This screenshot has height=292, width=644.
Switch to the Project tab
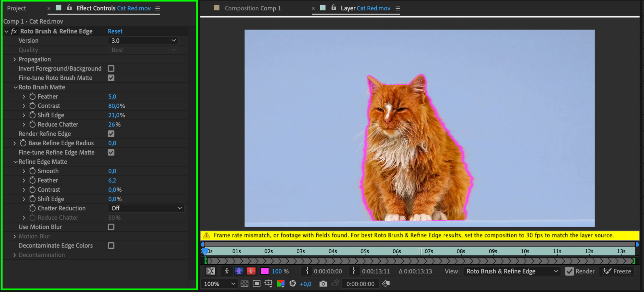[x=16, y=8]
